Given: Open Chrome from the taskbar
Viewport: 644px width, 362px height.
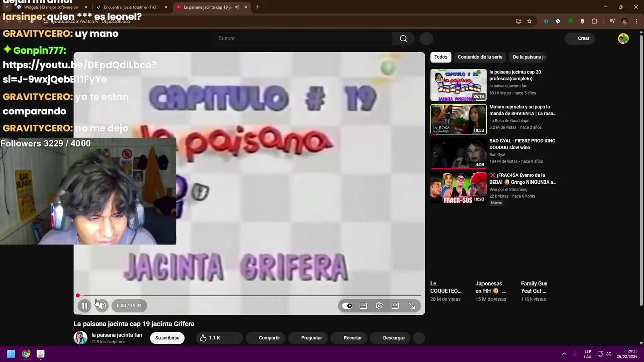Looking at the screenshot, I should tap(26, 354).
